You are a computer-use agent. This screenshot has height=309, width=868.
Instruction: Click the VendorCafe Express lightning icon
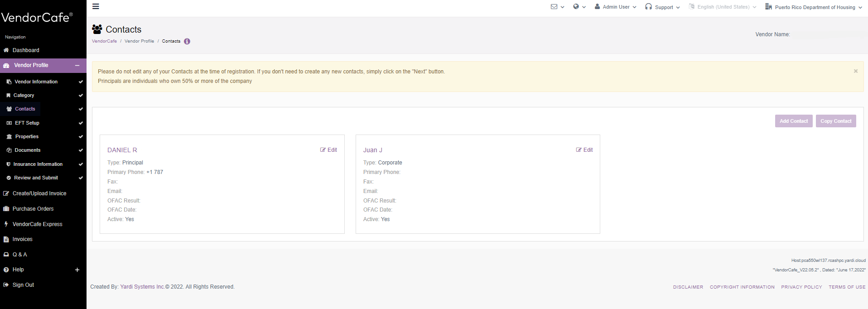click(6, 224)
